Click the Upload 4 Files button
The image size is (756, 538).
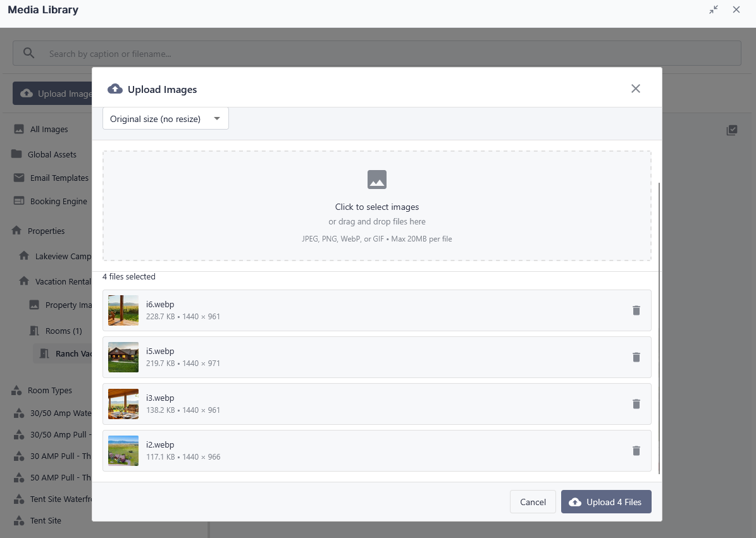tap(605, 502)
